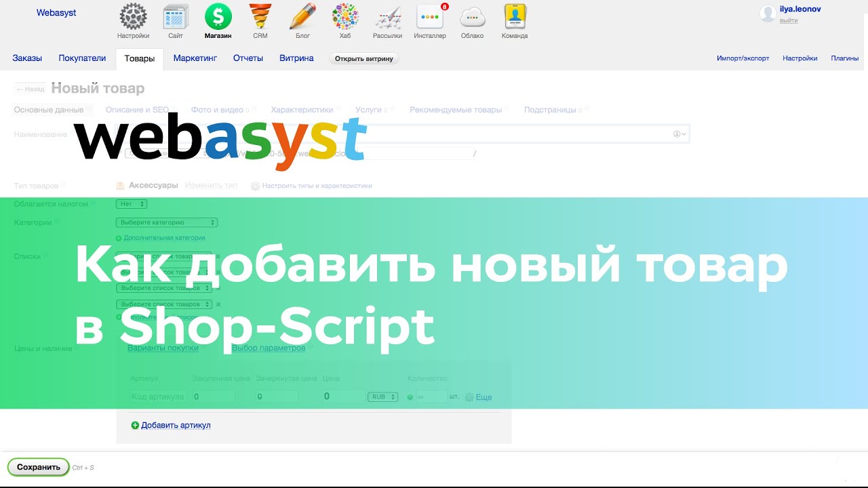Select the Варианты покупки link
Image resolution: width=868 pixels, height=488 pixels.
(163, 348)
